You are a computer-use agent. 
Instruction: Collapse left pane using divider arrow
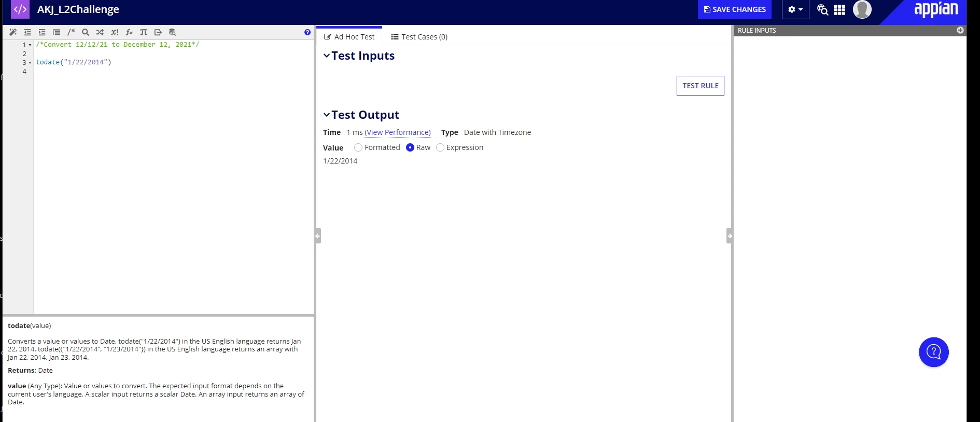click(318, 236)
